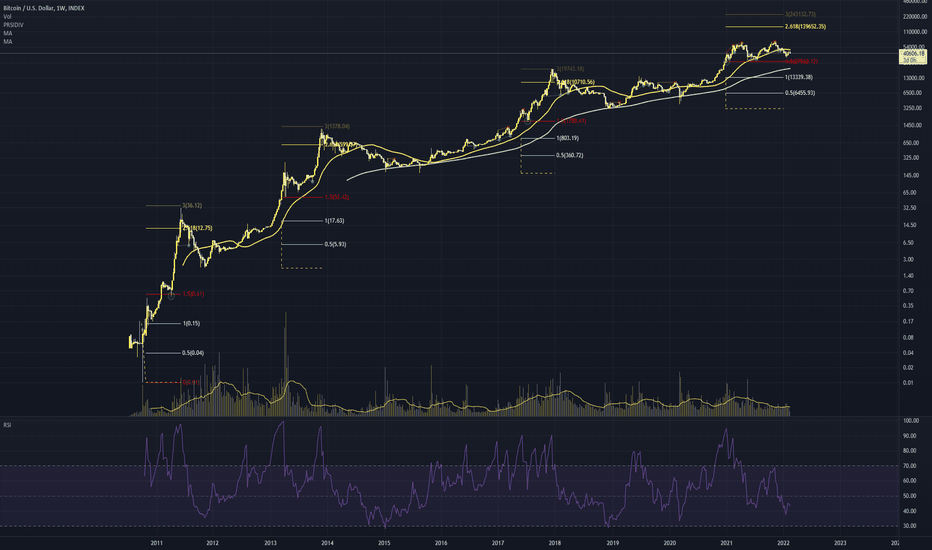932x550 pixels.
Task: Click the 2020 label on time axis
Action: pyautogui.click(x=670, y=543)
